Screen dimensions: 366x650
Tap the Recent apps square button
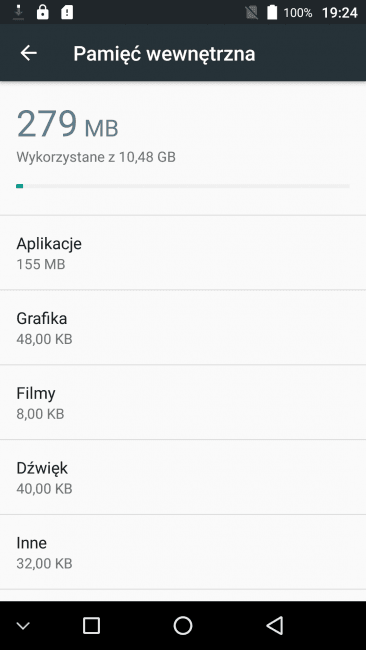[x=91, y=625]
